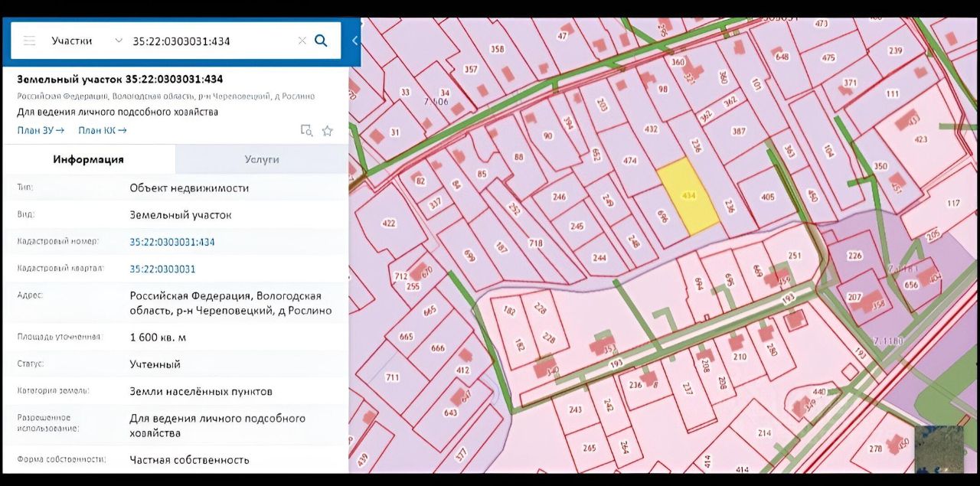Open План ЗУ link

(41, 130)
